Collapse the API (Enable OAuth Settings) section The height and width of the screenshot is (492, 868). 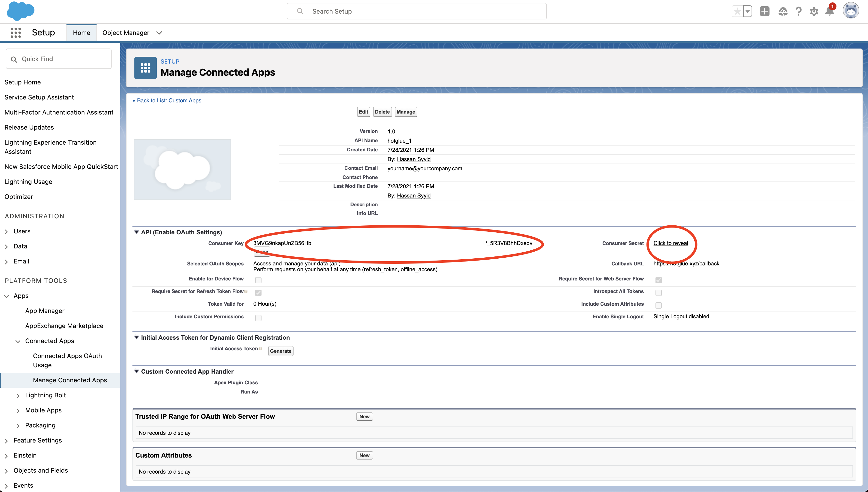[x=137, y=232]
